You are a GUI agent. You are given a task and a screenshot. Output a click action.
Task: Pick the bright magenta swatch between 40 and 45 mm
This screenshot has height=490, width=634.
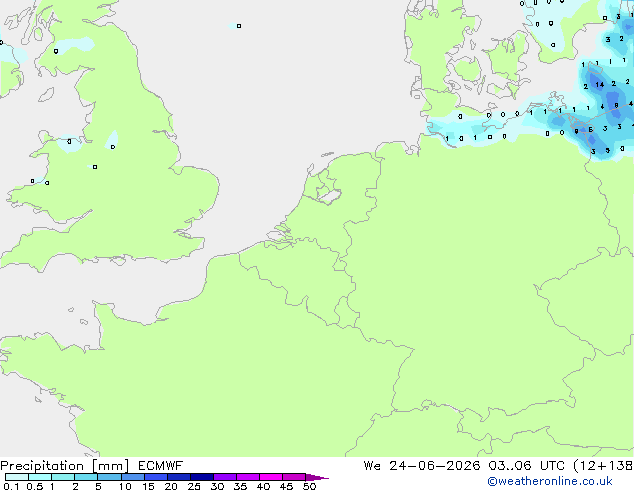click(271, 477)
